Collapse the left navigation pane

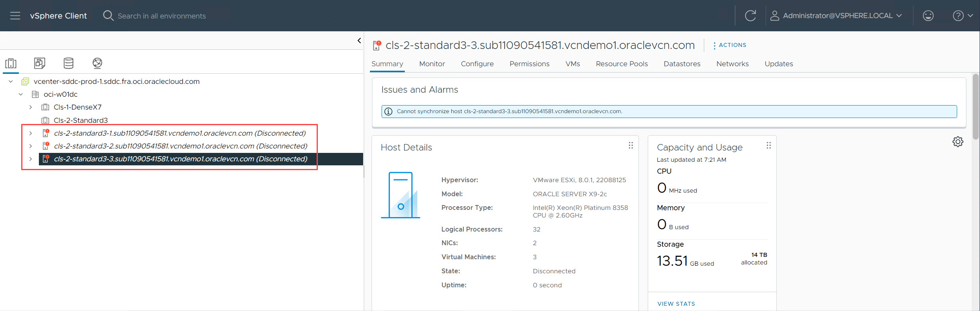pos(359,41)
